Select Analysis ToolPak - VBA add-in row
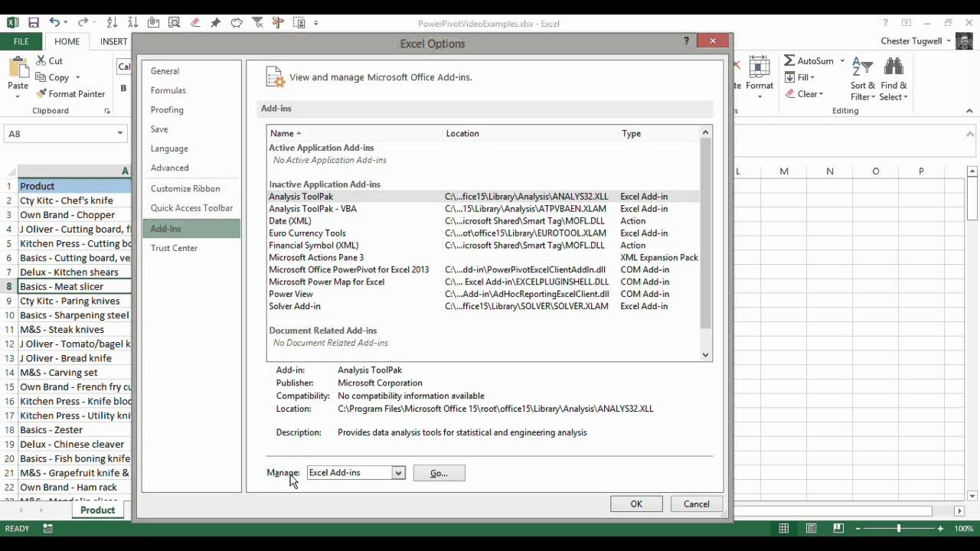980x551 pixels. (x=483, y=209)
